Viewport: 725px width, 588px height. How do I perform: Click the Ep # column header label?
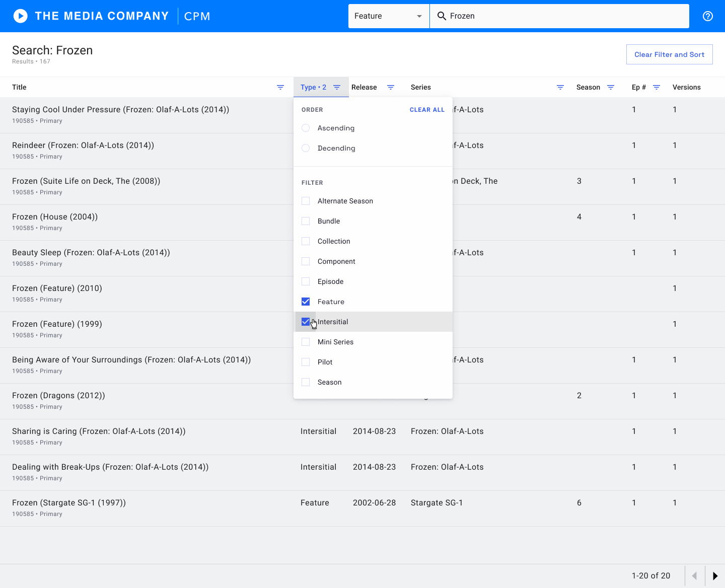click(x=639, y=87)
